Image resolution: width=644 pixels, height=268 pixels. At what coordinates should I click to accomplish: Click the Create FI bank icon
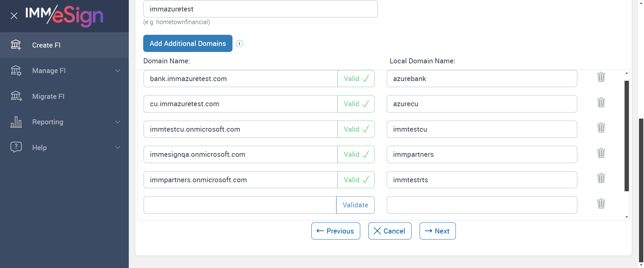point(16,45)
